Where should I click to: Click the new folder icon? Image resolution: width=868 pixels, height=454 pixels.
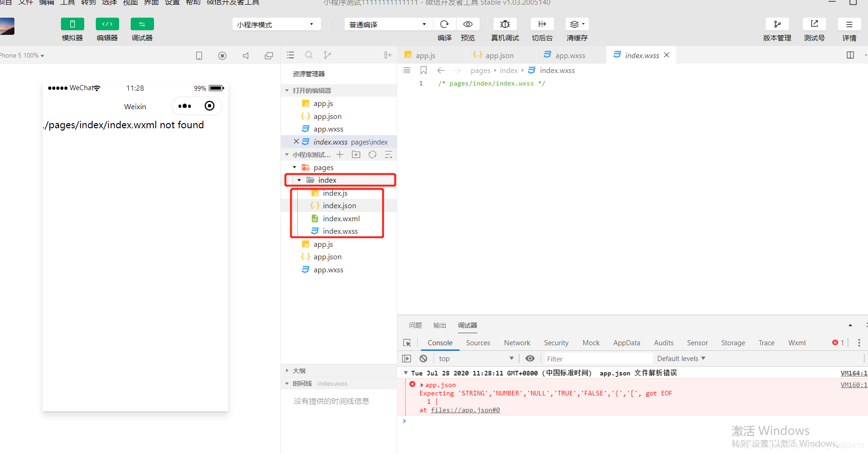(x=356, y=155)
